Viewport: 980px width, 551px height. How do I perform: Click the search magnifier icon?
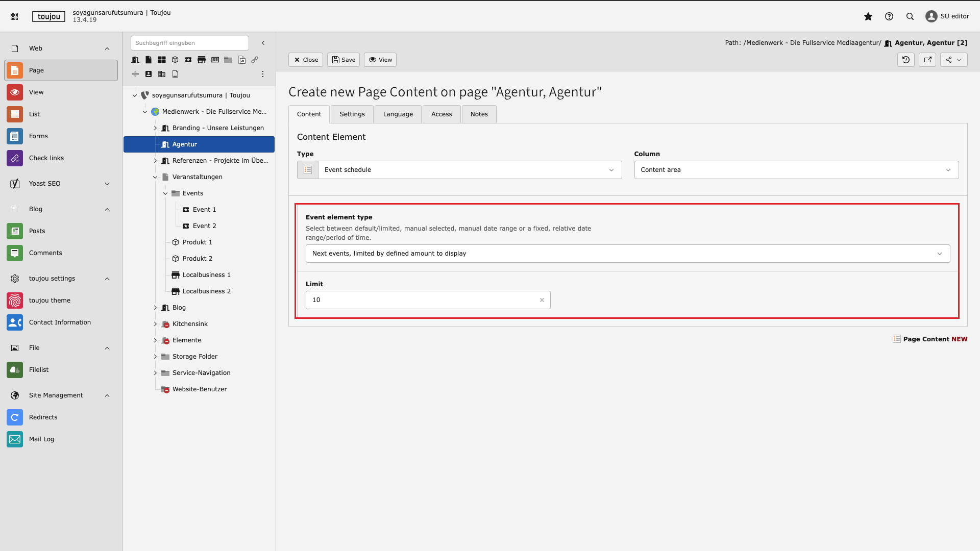pos(910,16)
